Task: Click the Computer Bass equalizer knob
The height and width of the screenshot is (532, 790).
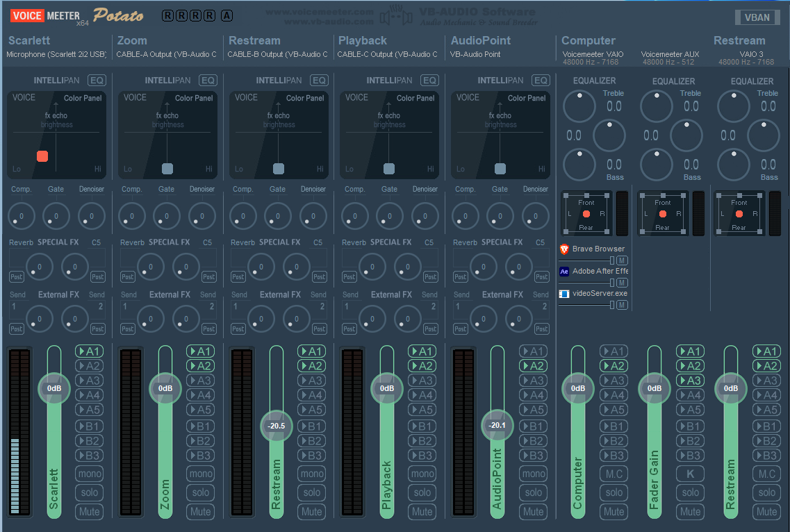Action: [579, 165]
